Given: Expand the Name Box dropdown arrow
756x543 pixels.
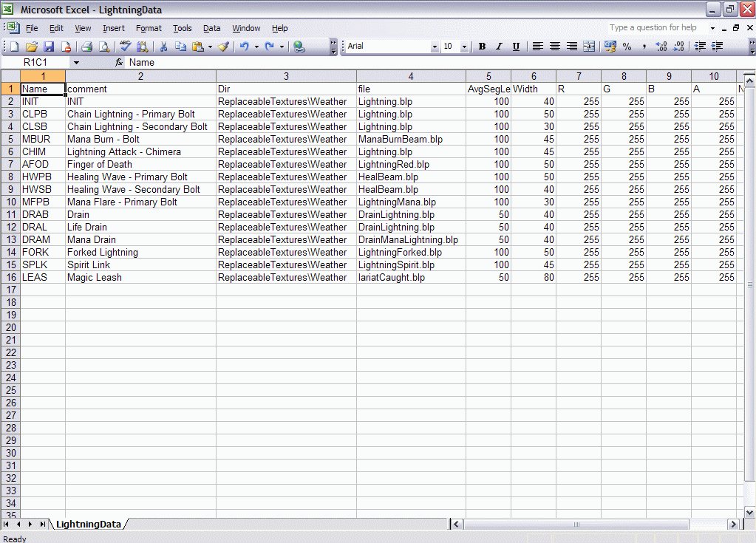Looking at the screenshot, I should click(x=76, y=63).
